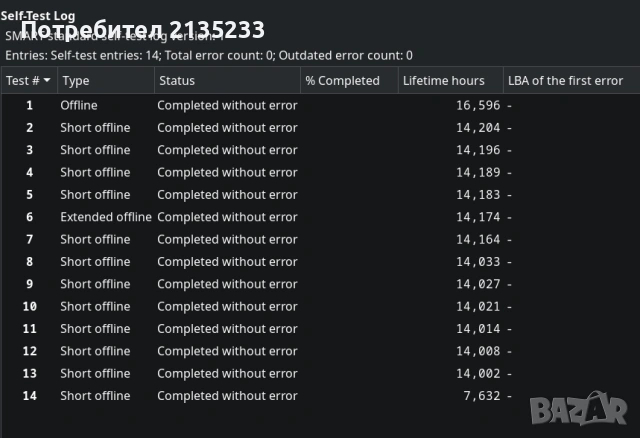The image size is (640, 438).
Task: Click the entries summary line above the table
Action: tap(209, 56)
